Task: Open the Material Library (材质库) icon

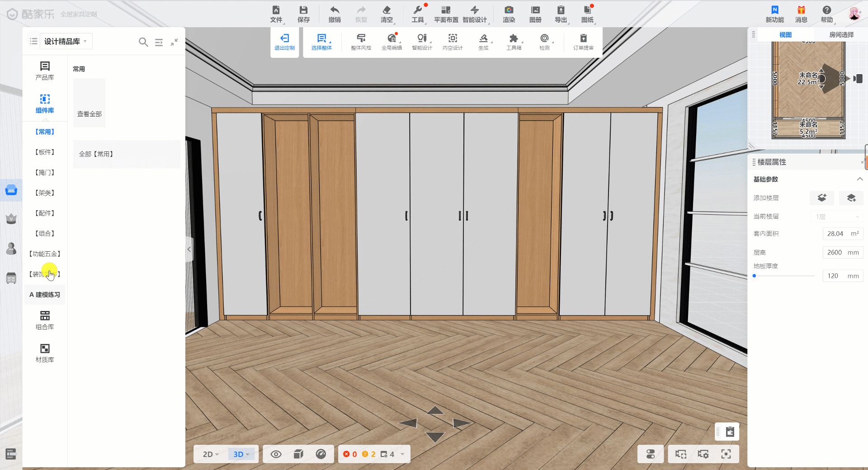Action: 45,348
